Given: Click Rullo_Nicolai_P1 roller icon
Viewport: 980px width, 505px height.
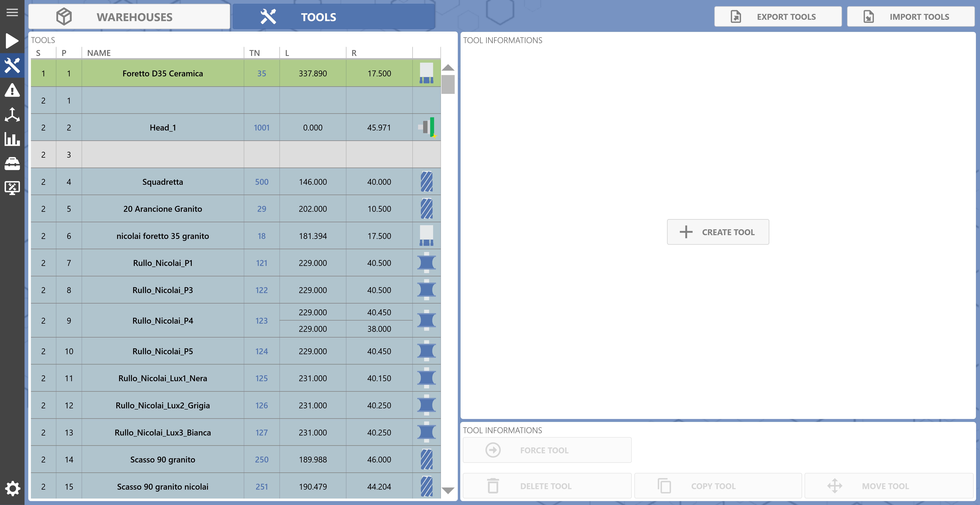Looking at the screenshot, I should pyautogui.click(x=426, y=263).
